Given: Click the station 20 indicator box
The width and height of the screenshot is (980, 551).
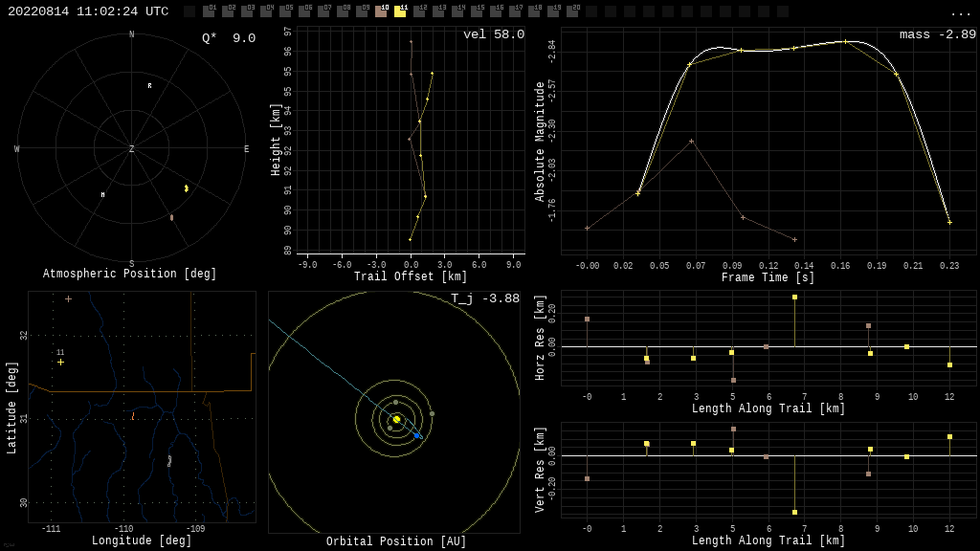Looking at the screenshot, I should point(572,11).
